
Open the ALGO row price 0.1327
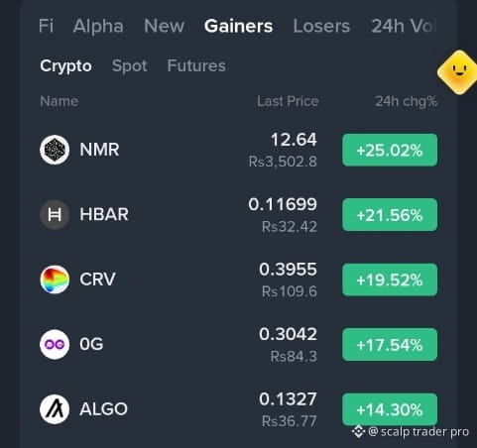coord(288,398)
